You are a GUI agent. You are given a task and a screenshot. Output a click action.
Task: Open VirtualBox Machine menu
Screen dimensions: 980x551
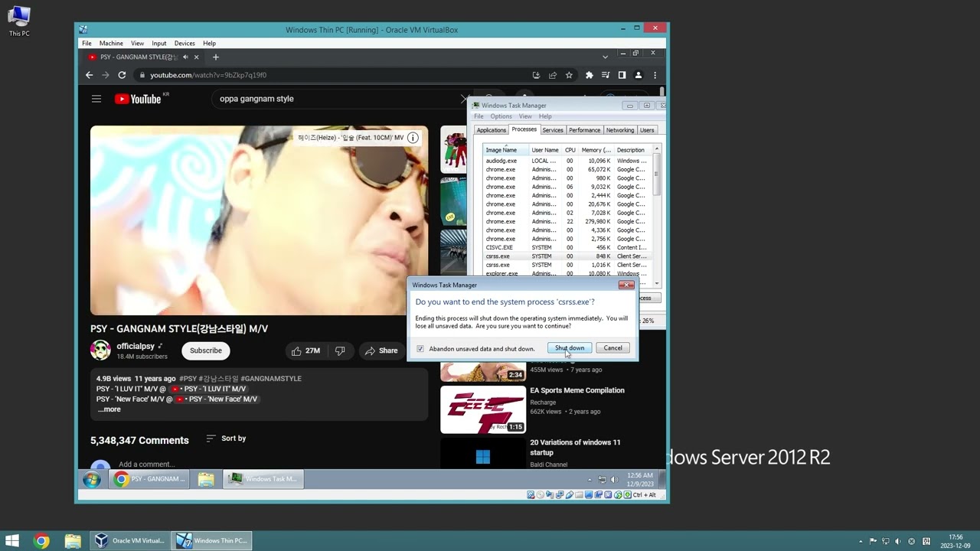click(x=111, y=44)
